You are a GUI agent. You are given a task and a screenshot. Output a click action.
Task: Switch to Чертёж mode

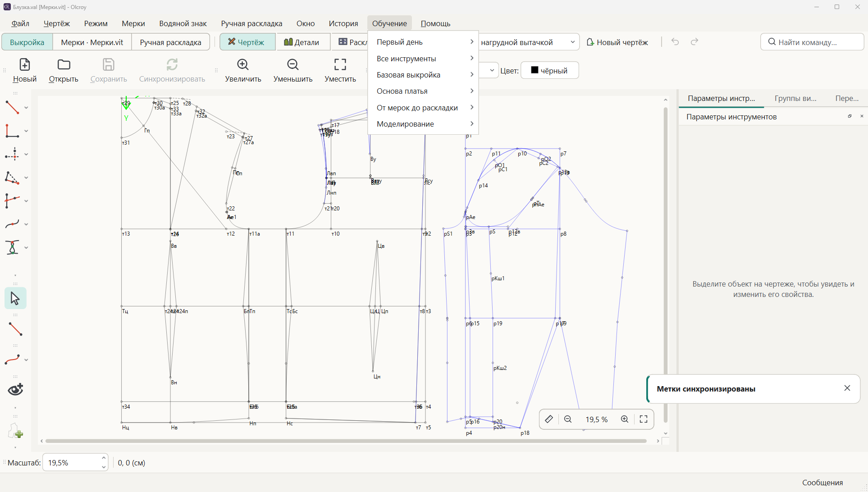coord(247,42)
